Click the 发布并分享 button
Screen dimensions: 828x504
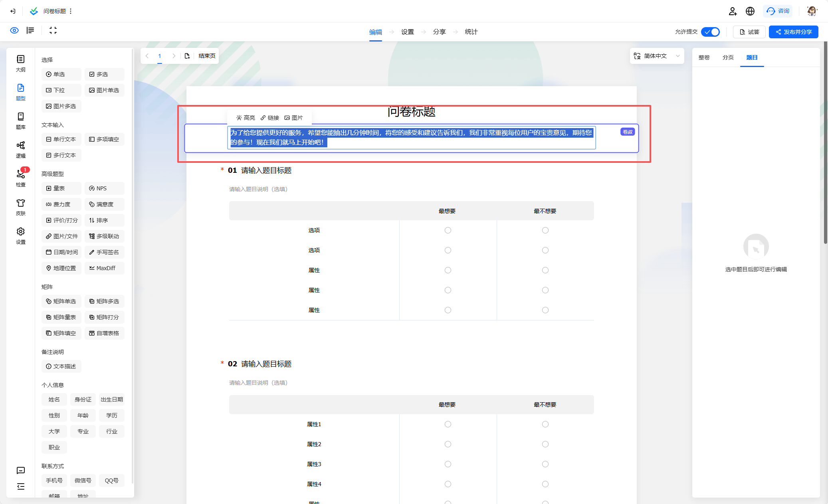pos(793,32)
